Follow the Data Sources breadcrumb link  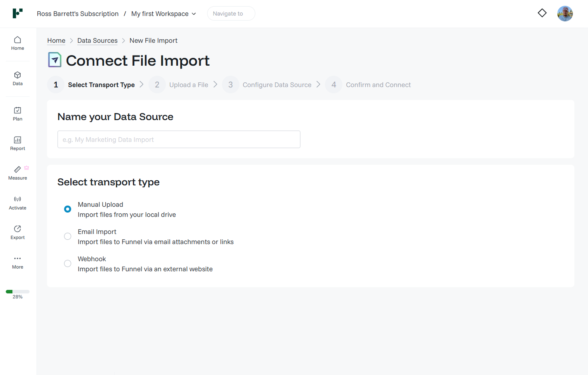point(98,40)
